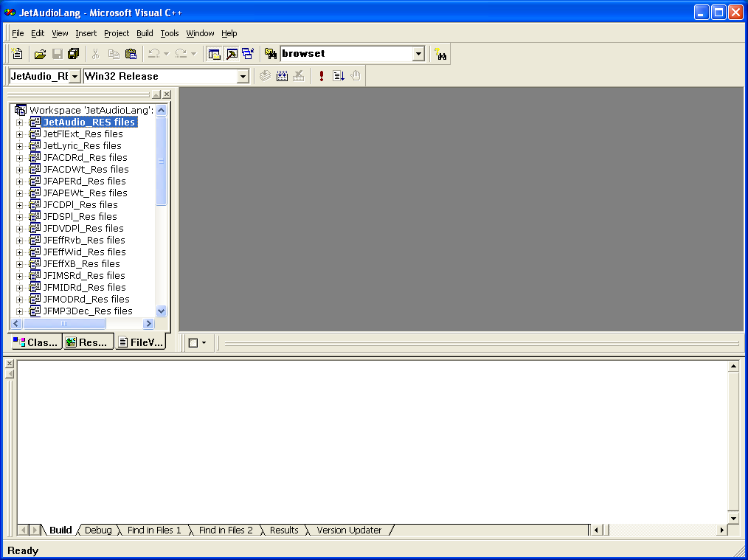Open the Build menu
Screen dimensions: 748x560
(145, 33)
